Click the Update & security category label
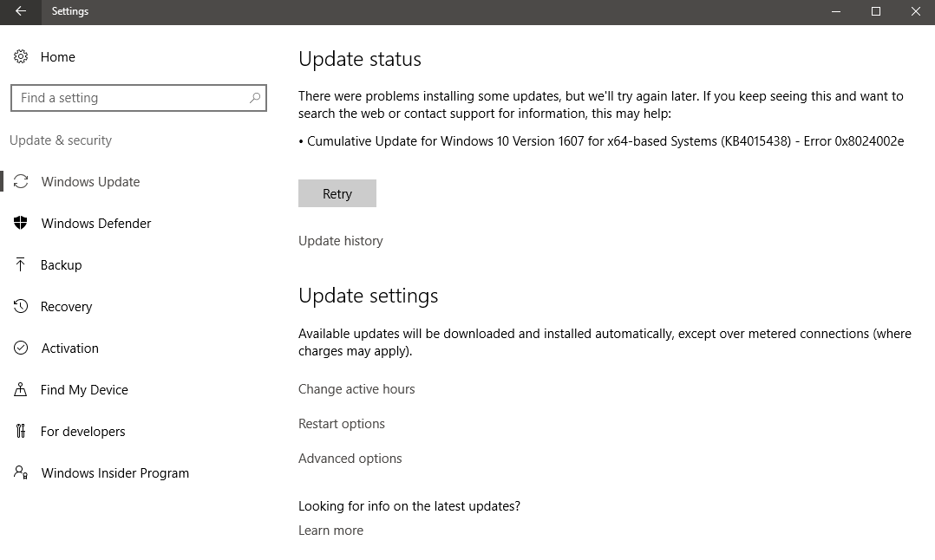The width and height of the screenshot is (935, 560). [x=61, y=140]
